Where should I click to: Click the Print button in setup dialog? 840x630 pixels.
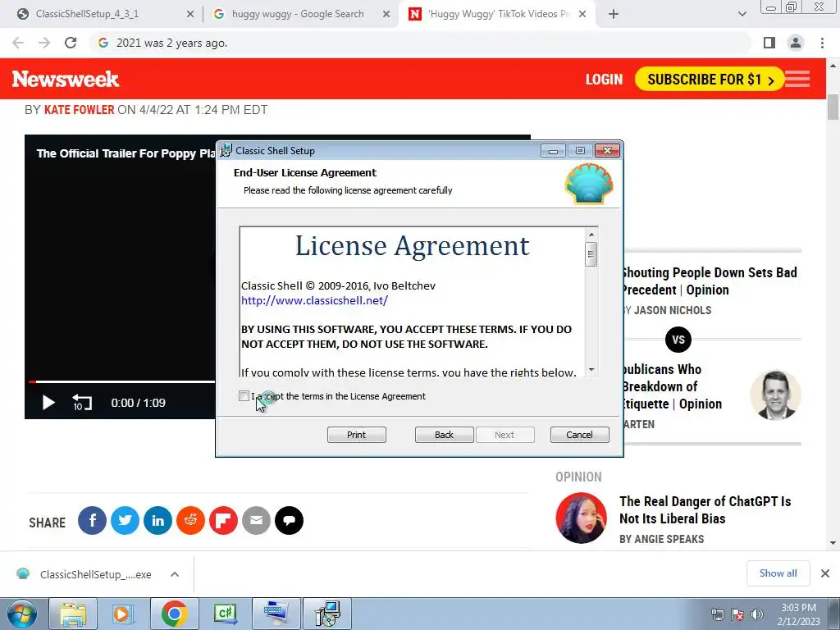click(356, 435)
